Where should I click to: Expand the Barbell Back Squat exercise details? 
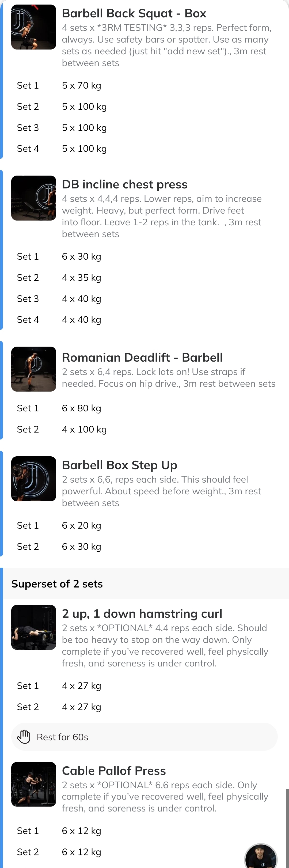134,13
